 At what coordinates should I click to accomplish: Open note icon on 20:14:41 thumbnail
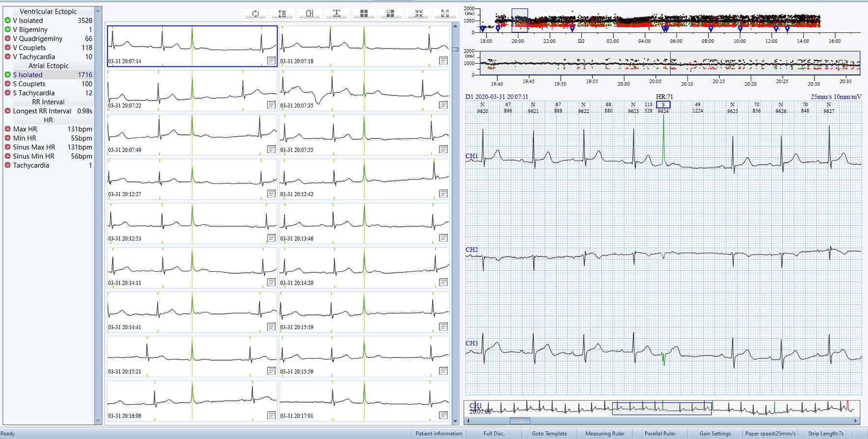(271, 327)
